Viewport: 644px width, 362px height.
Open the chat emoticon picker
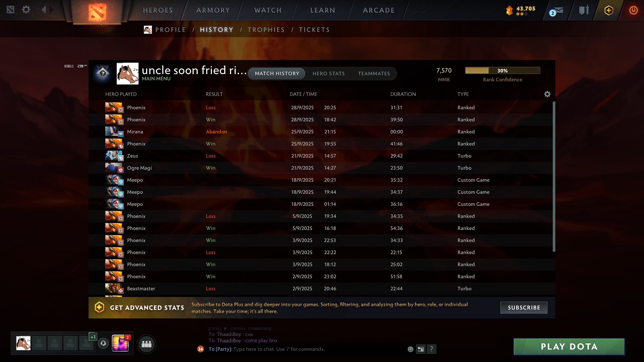410,349
